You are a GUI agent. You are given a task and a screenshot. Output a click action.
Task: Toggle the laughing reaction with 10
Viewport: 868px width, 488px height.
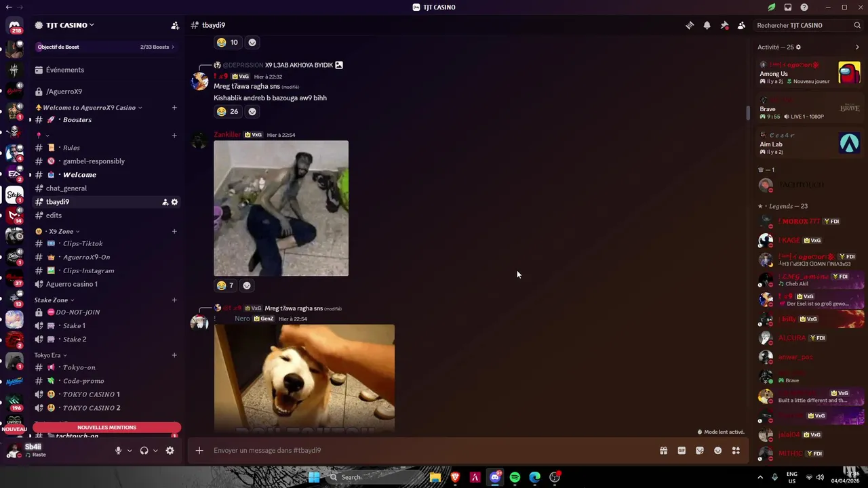coord(228,43)
